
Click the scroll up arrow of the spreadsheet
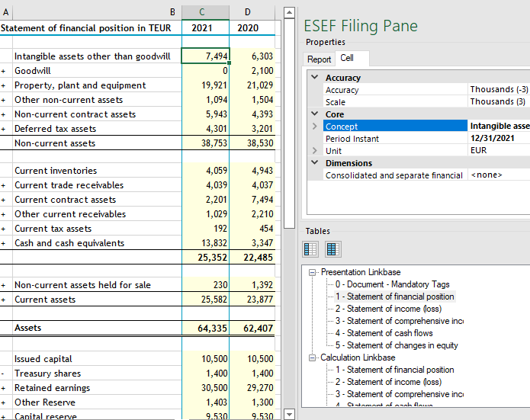point(288,13)
